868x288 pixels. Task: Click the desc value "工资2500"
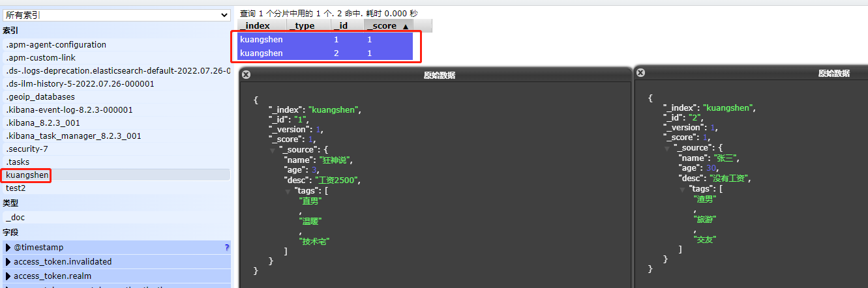337,180
